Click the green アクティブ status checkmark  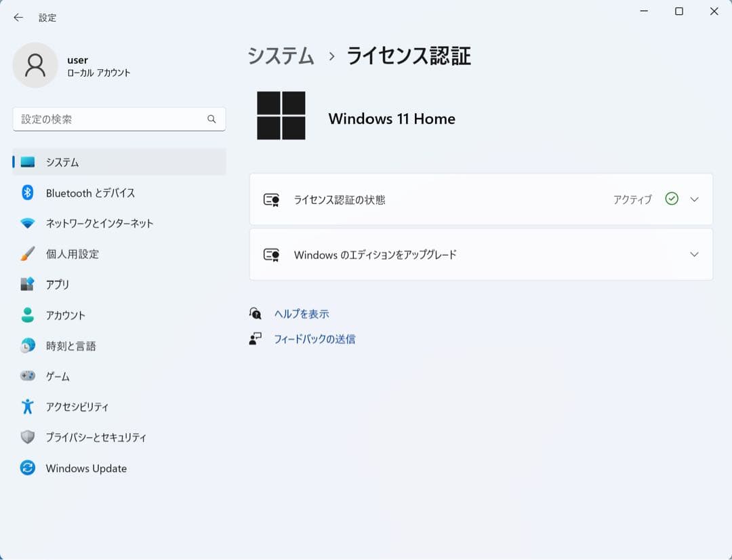[672, 199]
